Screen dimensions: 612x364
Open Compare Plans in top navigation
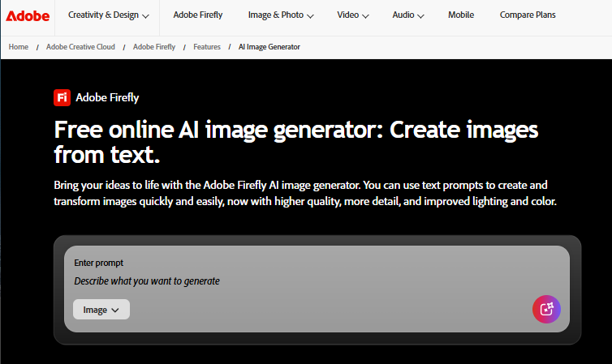[x=528, y=15]
